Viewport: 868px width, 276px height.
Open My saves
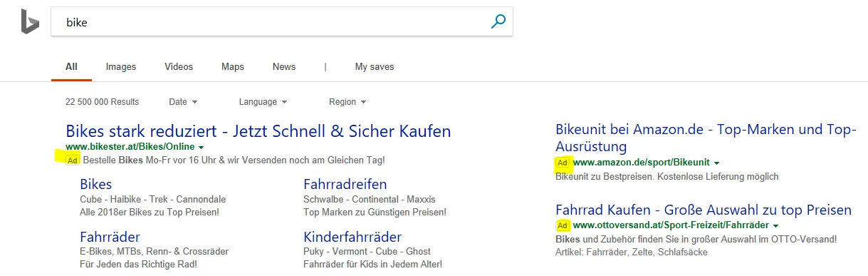[x=375, y=67]
